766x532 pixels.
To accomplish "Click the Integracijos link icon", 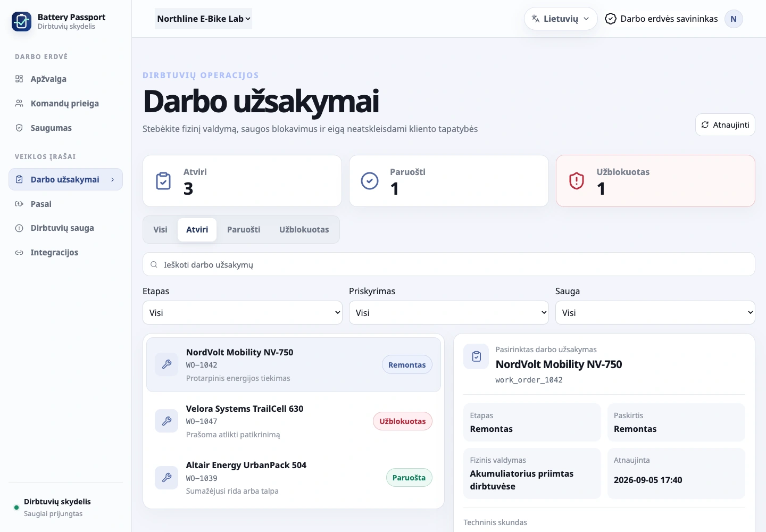I will point(19,253).
